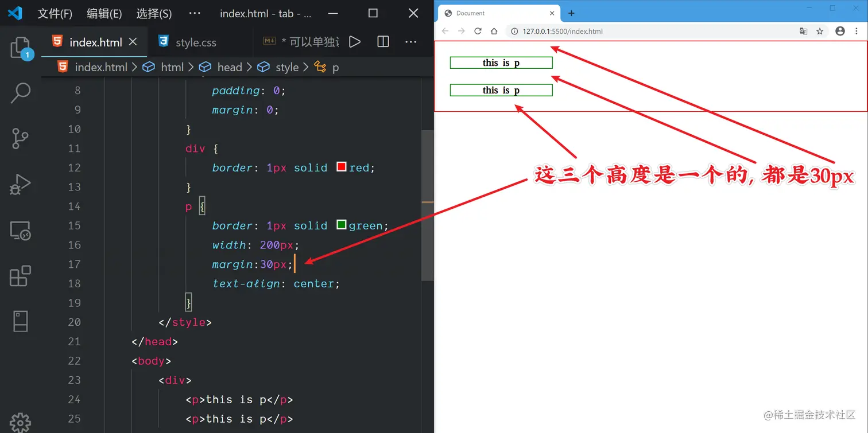
Task: Click the '<body>' tag on line 22
Action: 152,361
